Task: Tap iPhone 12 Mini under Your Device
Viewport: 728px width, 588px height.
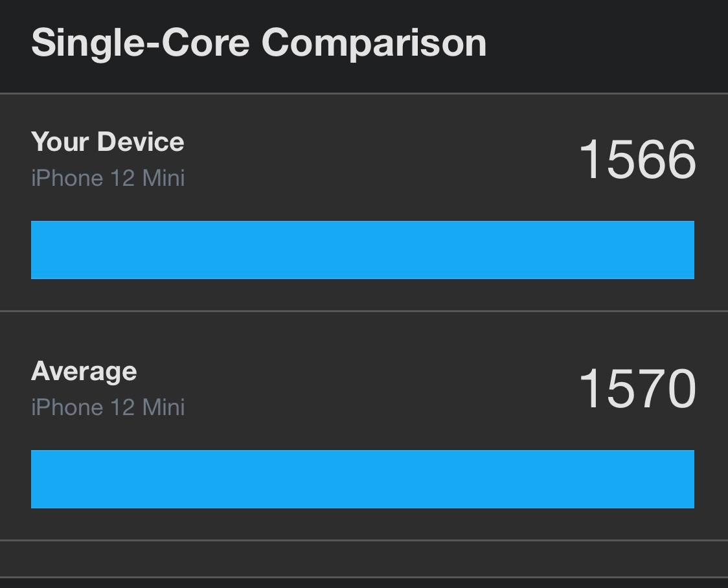Action: pos(108,178)
